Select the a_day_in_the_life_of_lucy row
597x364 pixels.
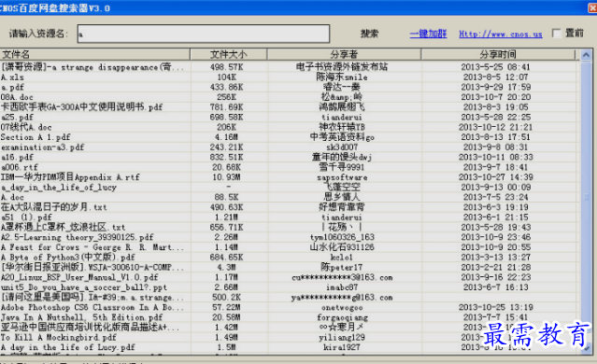pos(290,188)
